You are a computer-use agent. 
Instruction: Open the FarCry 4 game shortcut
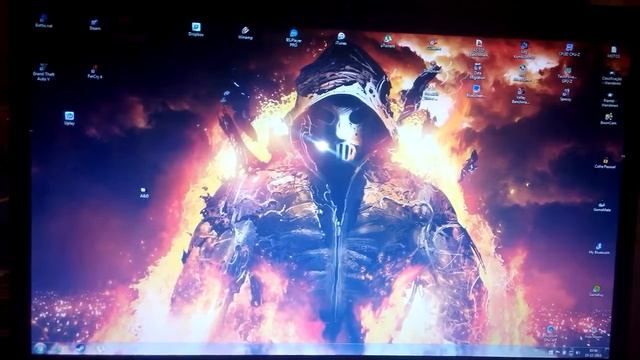(x=94, y=72)
